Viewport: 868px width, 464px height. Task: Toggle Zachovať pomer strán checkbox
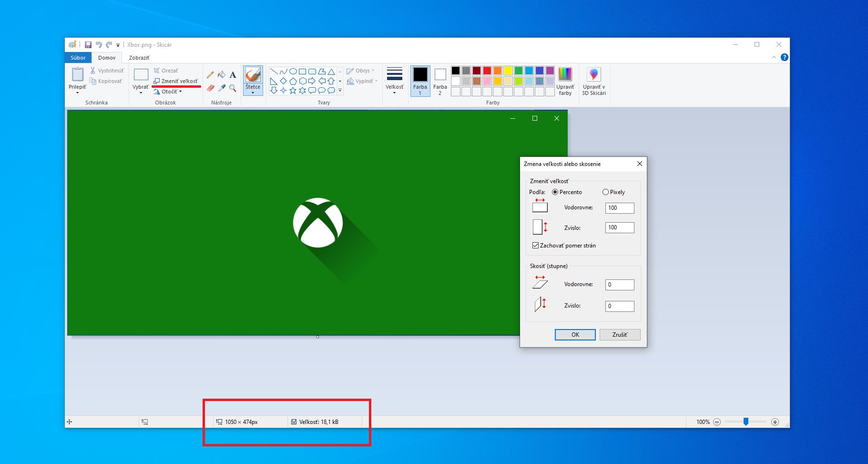(x=535, y=246)
